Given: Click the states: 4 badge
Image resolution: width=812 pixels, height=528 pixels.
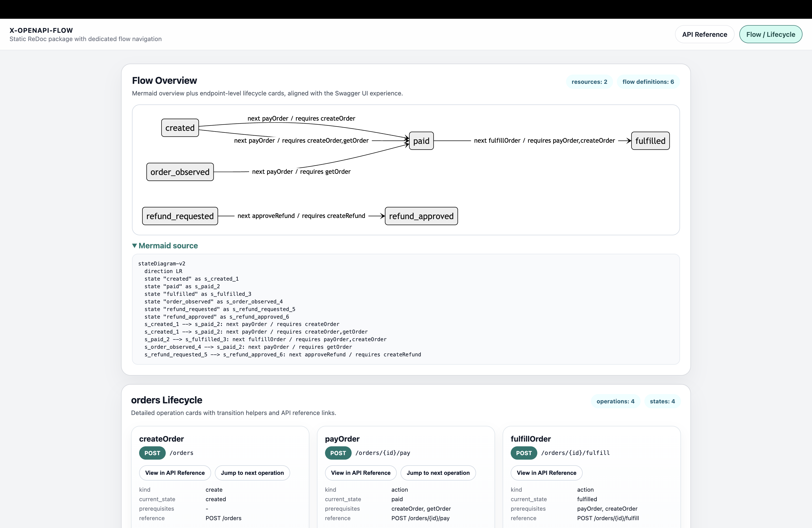Looking at the screenshot, I should click(662, 401).
